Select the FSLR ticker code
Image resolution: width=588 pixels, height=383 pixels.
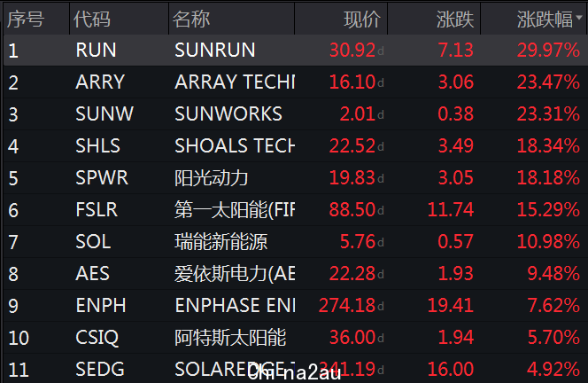97,209
